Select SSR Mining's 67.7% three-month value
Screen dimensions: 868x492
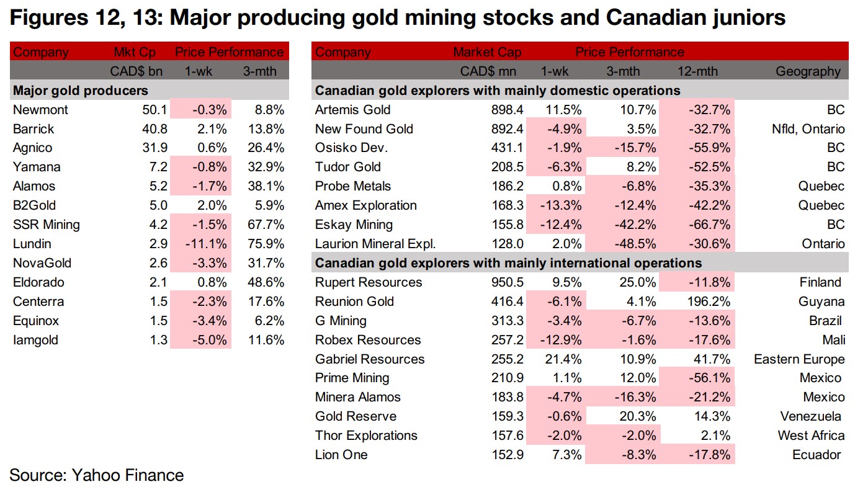click(x=264, y=225)
